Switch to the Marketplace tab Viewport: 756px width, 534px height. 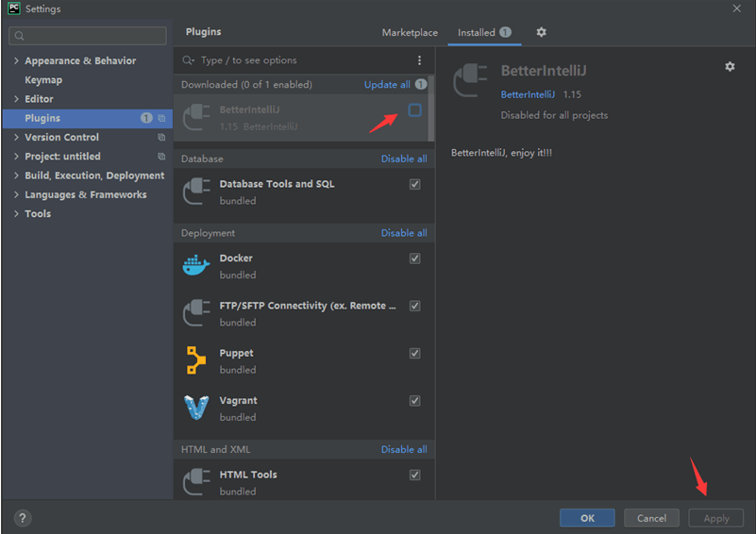(x=410, y=32)
